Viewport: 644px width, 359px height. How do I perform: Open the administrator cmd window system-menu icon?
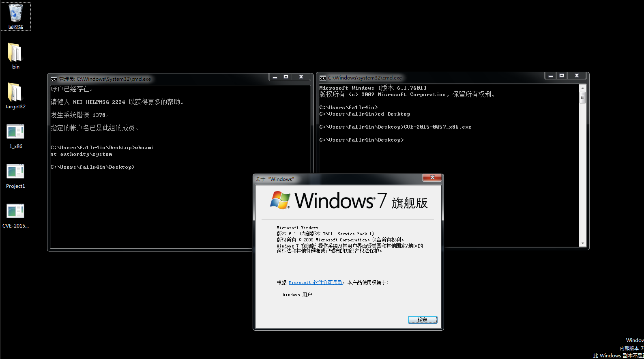click(54, 79)
